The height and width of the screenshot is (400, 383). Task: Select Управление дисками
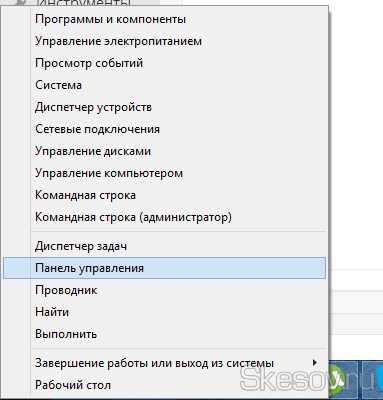tap(164, 151)
